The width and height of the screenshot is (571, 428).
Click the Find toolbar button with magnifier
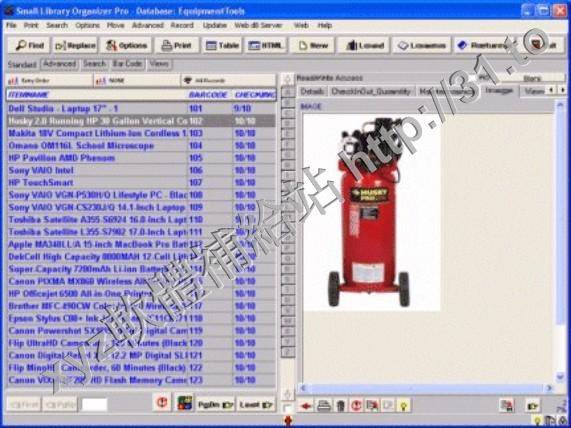point(30,46)
